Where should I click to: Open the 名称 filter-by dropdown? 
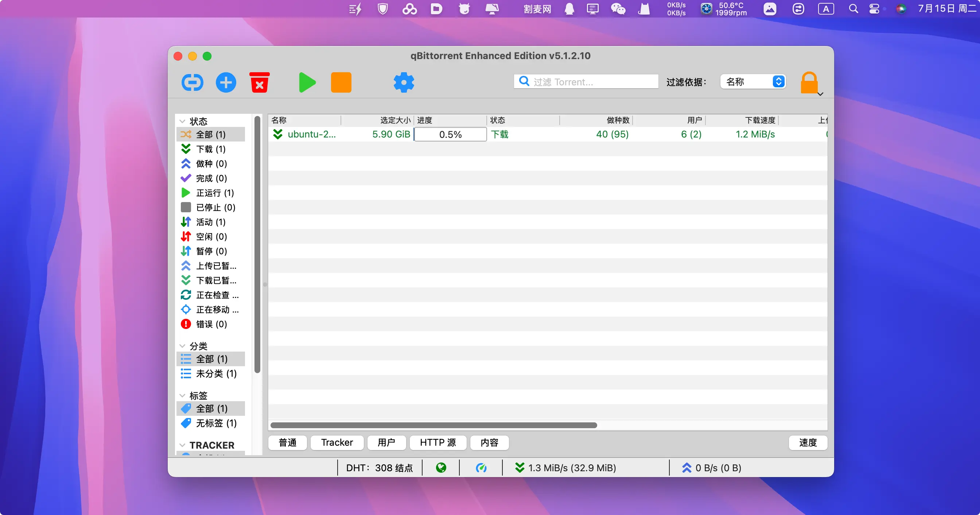(x=753, y=82)
